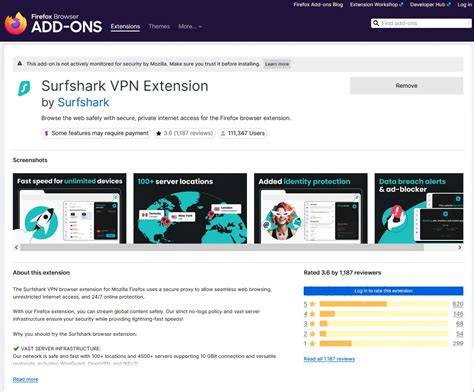Open the 68 three-star reviews count
This screenshot has height=392, width=474.
coord(460,324)
